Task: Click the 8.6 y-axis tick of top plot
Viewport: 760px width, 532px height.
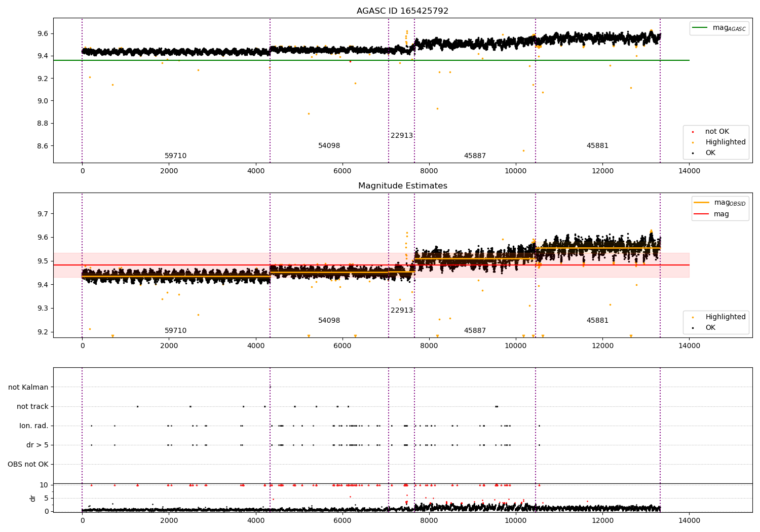Action: 43,146
